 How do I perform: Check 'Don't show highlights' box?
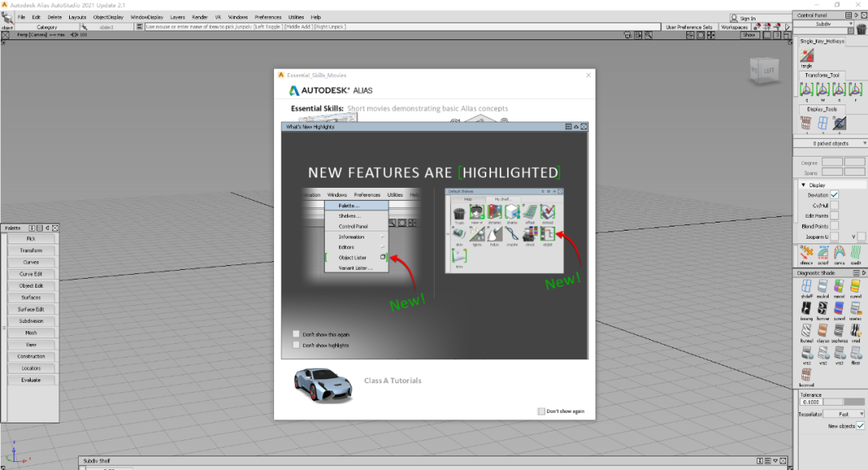click(x=296, y=345)
